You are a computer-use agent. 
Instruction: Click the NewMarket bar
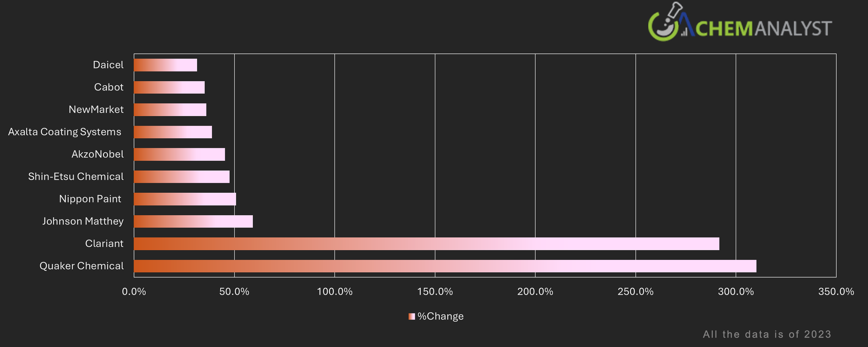tap(170, 110)
